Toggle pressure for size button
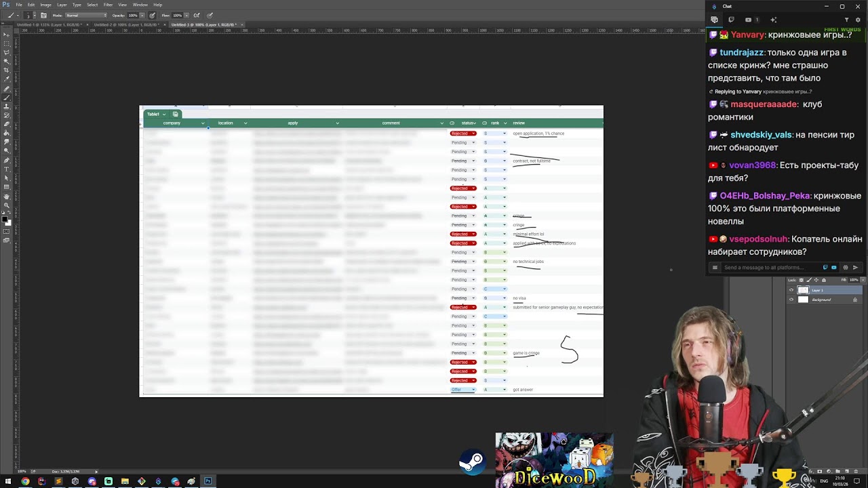The width and height of the screenshot is (868, 488). click(210, 15)
